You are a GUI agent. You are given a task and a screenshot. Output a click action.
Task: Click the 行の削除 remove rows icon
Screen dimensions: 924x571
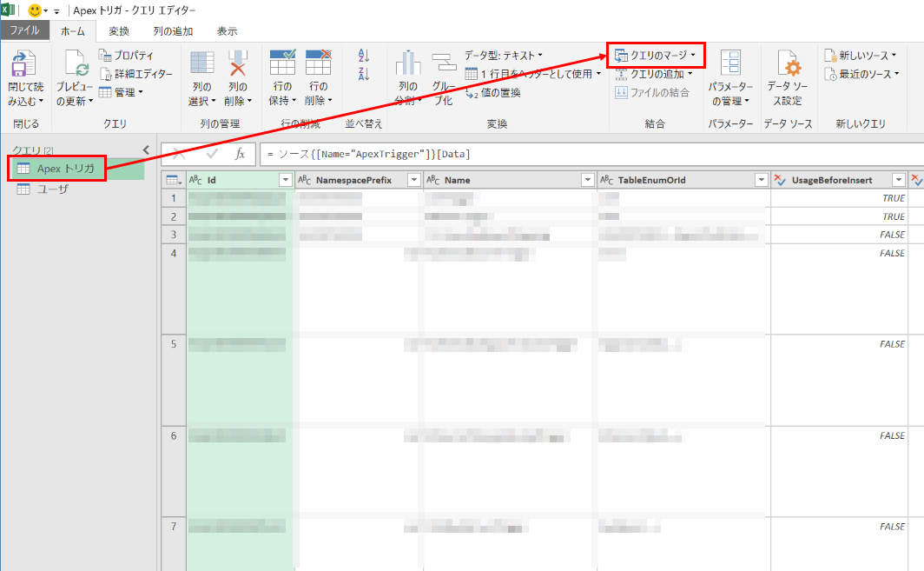tap(318, 63)
